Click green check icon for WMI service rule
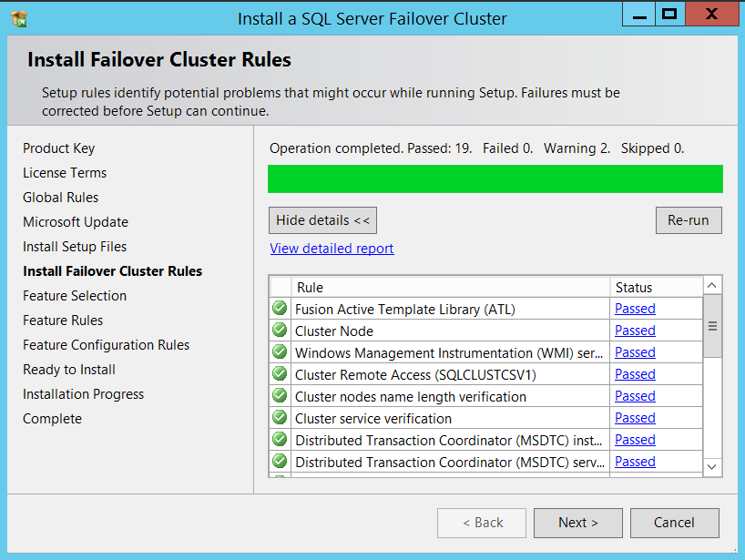Viewport: 745px width, 560px height. click(x=280, y=351)
